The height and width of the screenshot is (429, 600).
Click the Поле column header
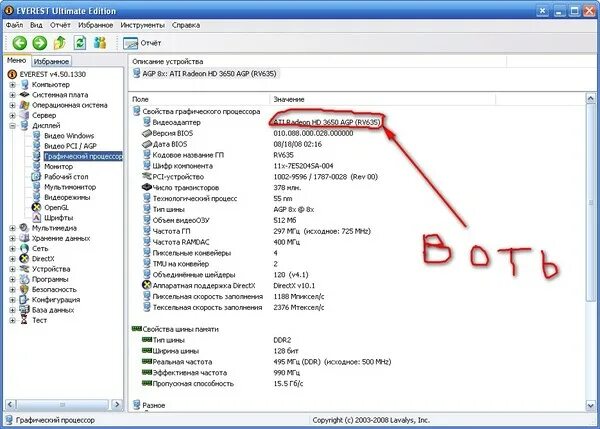coord(199,99)
